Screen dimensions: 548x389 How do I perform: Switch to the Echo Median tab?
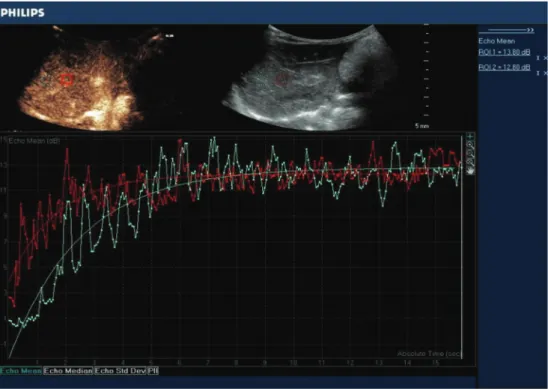tap(68, 371)
